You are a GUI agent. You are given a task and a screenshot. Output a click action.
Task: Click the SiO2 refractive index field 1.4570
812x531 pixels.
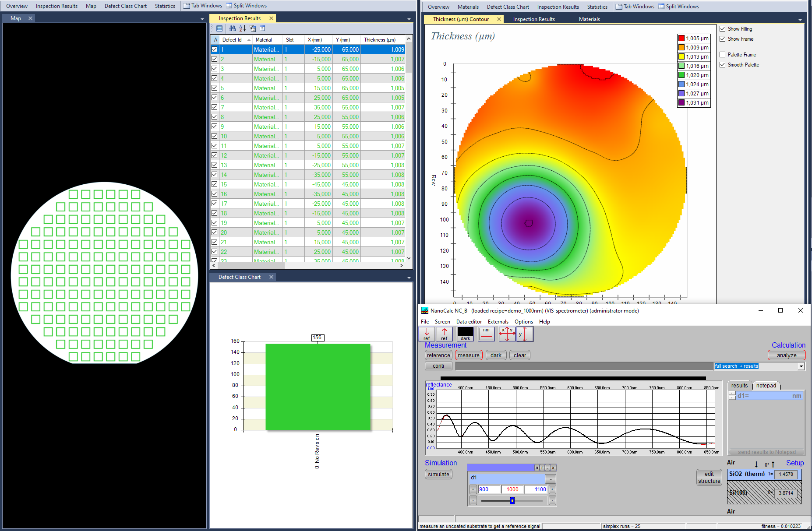(786, 474)
